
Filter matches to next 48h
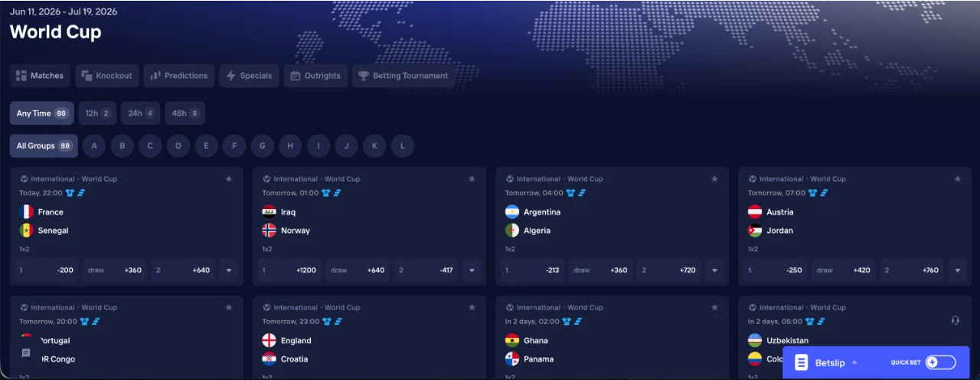(185, 113)
